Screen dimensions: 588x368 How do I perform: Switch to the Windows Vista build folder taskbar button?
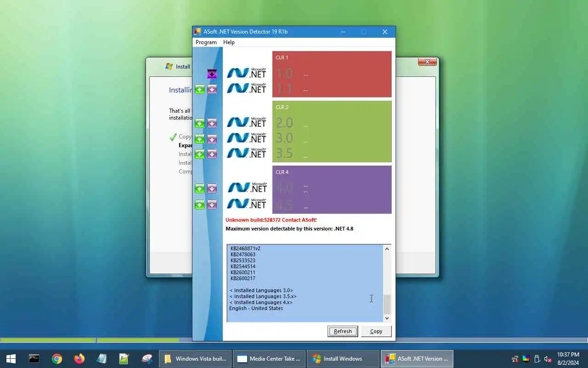(195, 359)
